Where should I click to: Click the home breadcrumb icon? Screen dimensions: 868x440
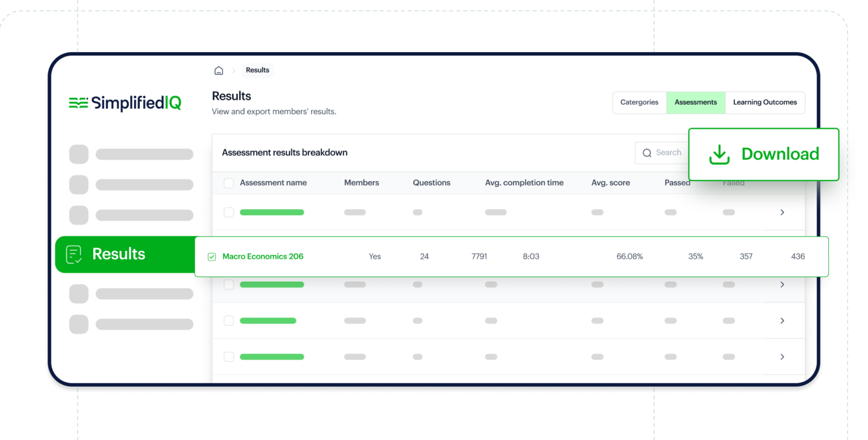(x=219, y=71)
